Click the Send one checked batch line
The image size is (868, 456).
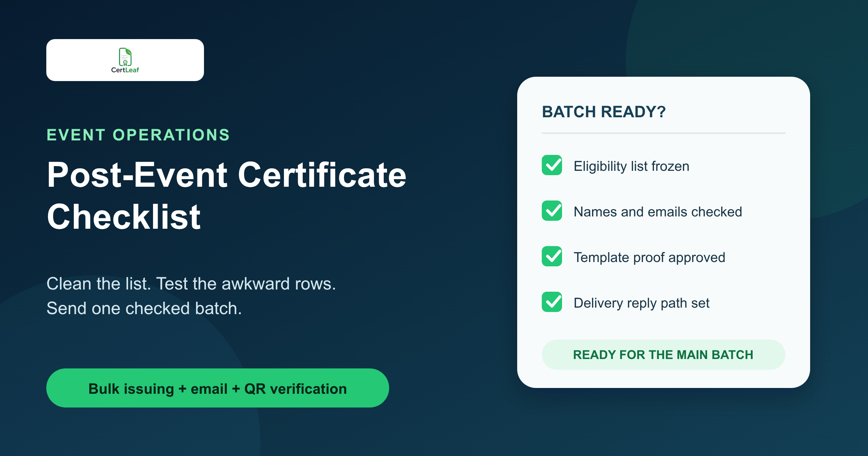click(x=144, y=308)
